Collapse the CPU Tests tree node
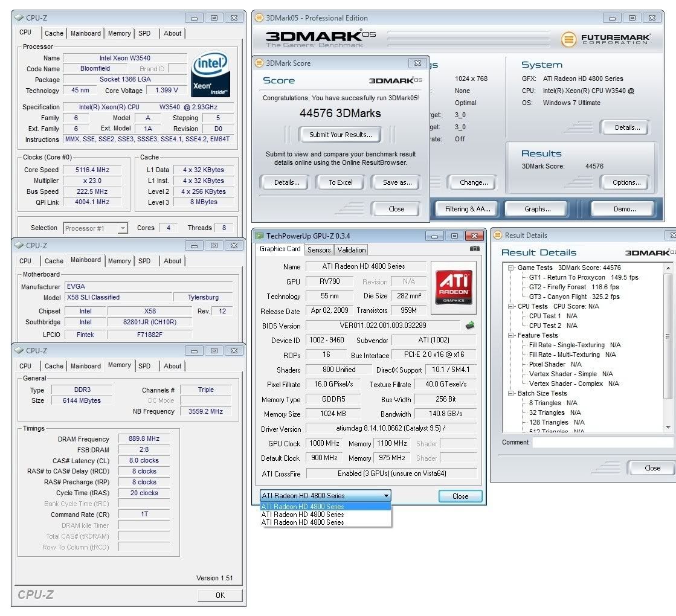The image size is (676, 616). [x=511, y=307]
